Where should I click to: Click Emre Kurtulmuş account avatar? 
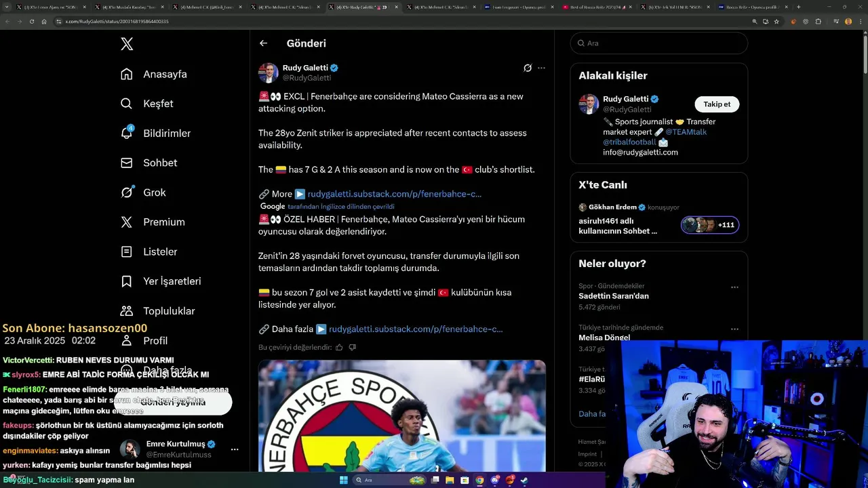click(130, 449)
